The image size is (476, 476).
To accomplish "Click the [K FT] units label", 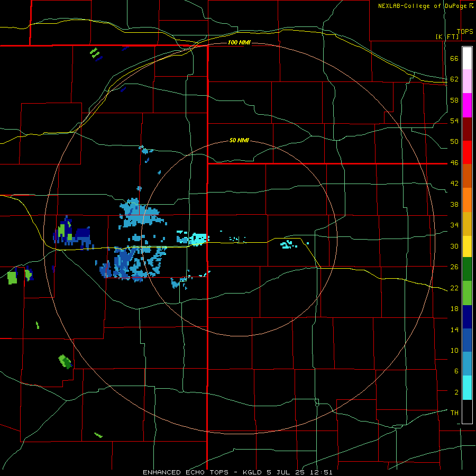I will 447,36.
